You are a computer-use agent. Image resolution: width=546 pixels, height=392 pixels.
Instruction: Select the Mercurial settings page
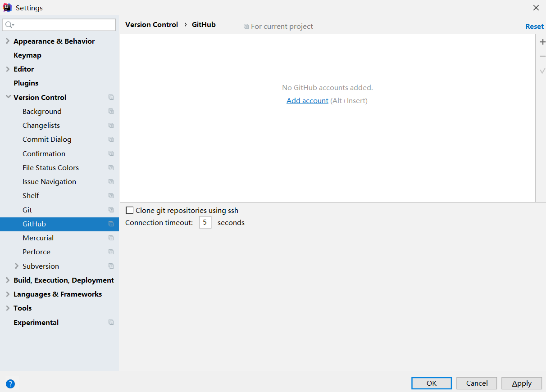pyautogui.click(x=38, y=238)
